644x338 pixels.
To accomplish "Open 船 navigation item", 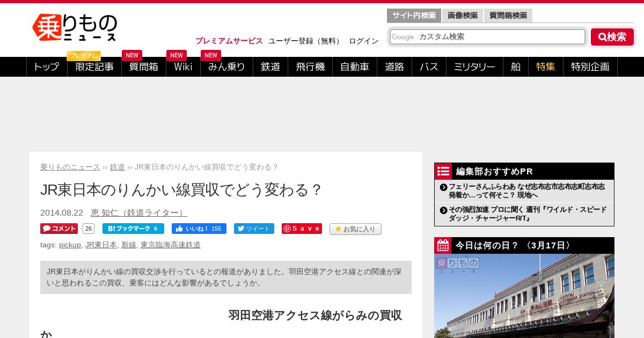I will point(516,67).
